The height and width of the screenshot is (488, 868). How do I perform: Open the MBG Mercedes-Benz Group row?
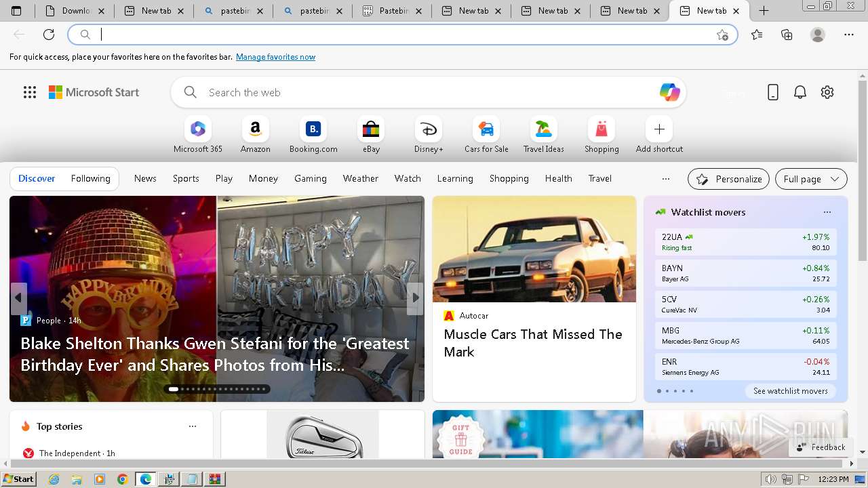point(745,335)
